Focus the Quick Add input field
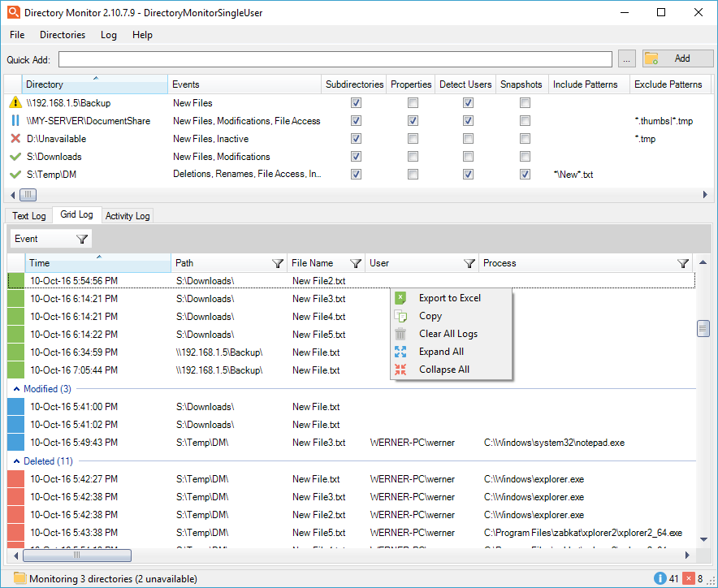 335,59
